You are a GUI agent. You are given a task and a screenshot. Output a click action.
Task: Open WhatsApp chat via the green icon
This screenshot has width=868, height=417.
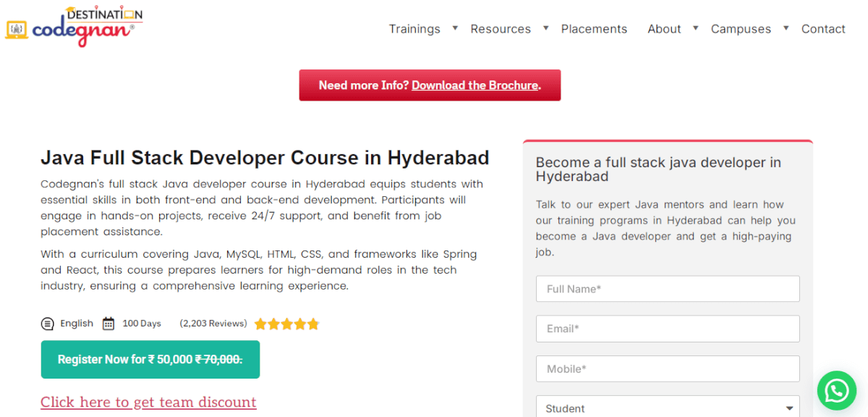pos(836,390)
